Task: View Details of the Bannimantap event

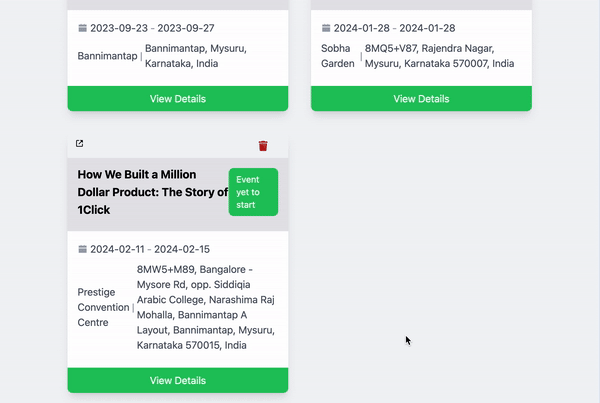Action: click(x=178, y=98)
